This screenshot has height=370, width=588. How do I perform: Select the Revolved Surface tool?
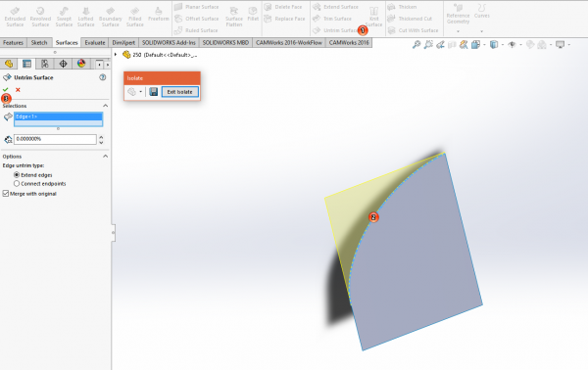40,17
